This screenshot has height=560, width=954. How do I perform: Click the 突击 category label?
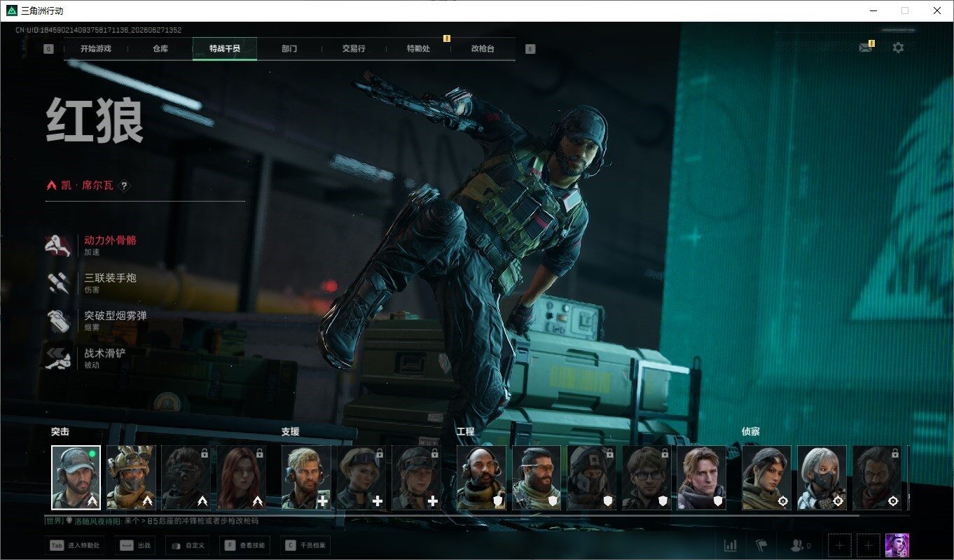click(x=60, y=432)
